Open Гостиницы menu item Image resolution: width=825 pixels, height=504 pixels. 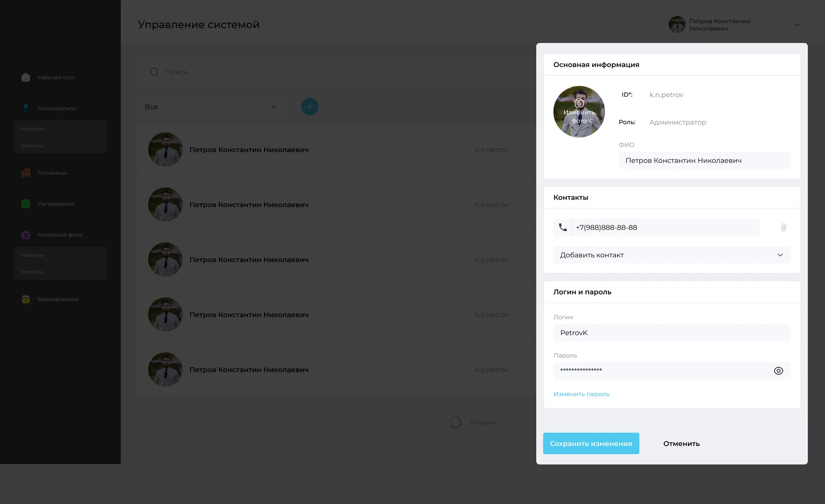click(52, 173)
